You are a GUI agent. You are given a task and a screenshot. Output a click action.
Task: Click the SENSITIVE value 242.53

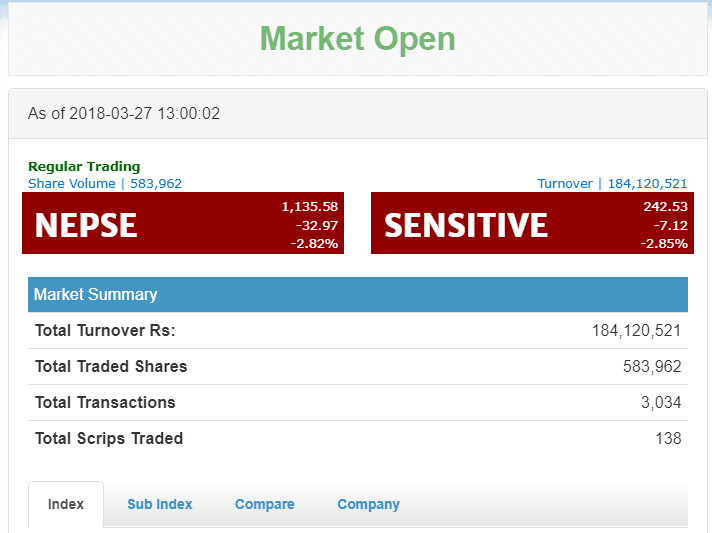tap(665, 207)
